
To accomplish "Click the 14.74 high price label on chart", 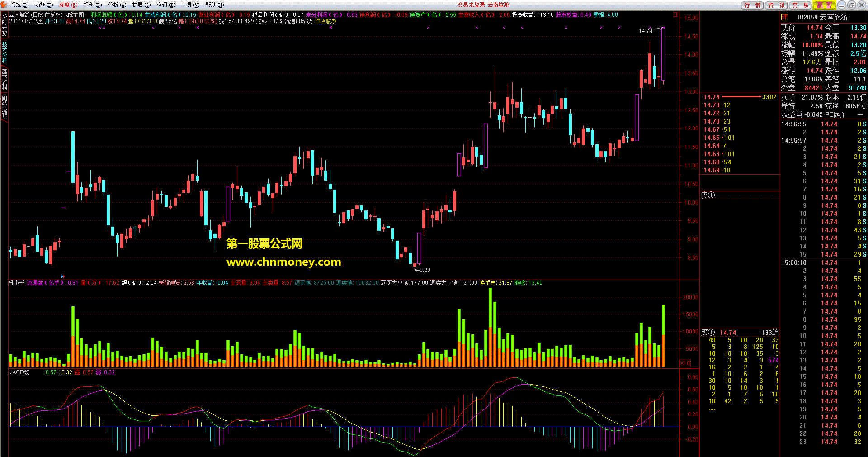I will click(646, 31).
